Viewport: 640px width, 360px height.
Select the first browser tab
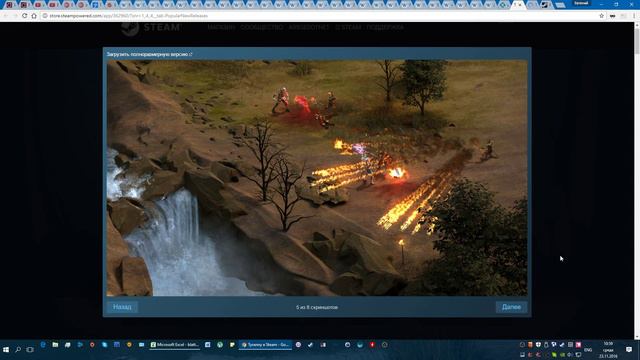[9, 5]
